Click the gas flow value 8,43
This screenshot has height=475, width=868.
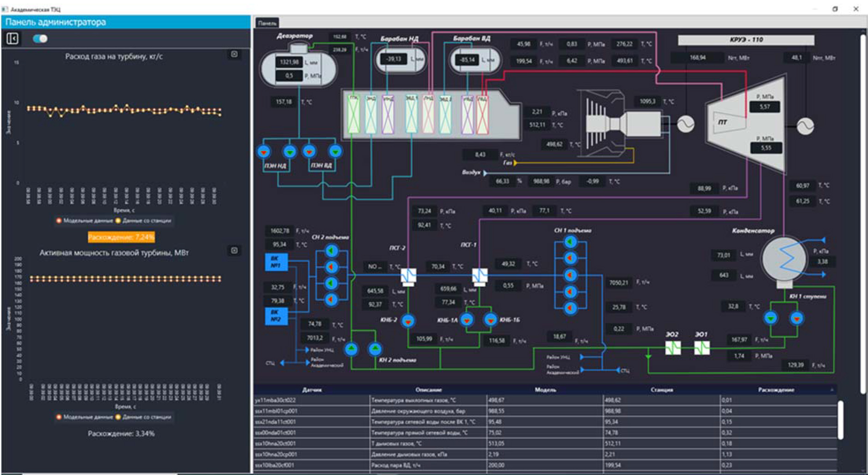click(x=480, y=155)
